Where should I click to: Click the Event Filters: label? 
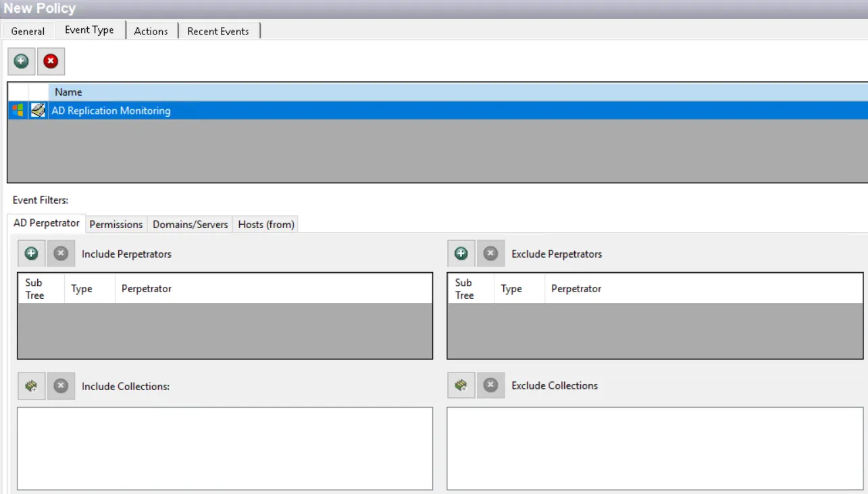pyautogui.click(x=41, y=200)
